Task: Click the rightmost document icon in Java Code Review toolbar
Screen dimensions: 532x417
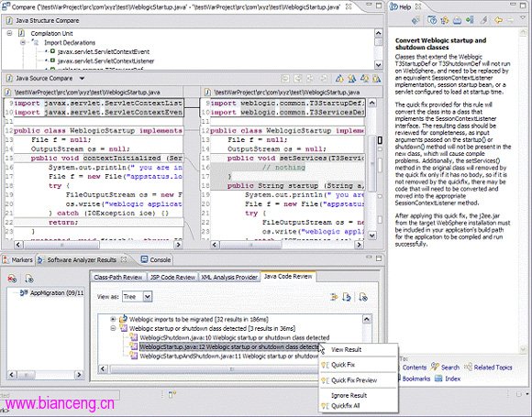Action: (363, 297)
